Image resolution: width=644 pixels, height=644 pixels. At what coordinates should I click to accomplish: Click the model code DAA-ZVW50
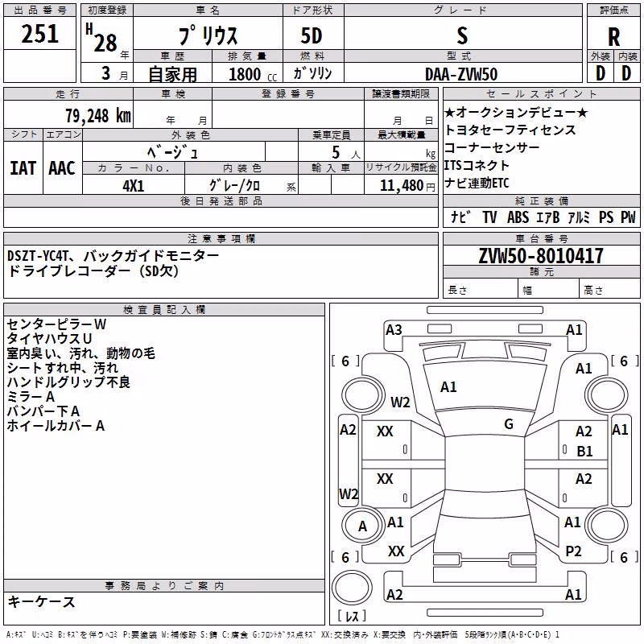click(x=461, y=74)
